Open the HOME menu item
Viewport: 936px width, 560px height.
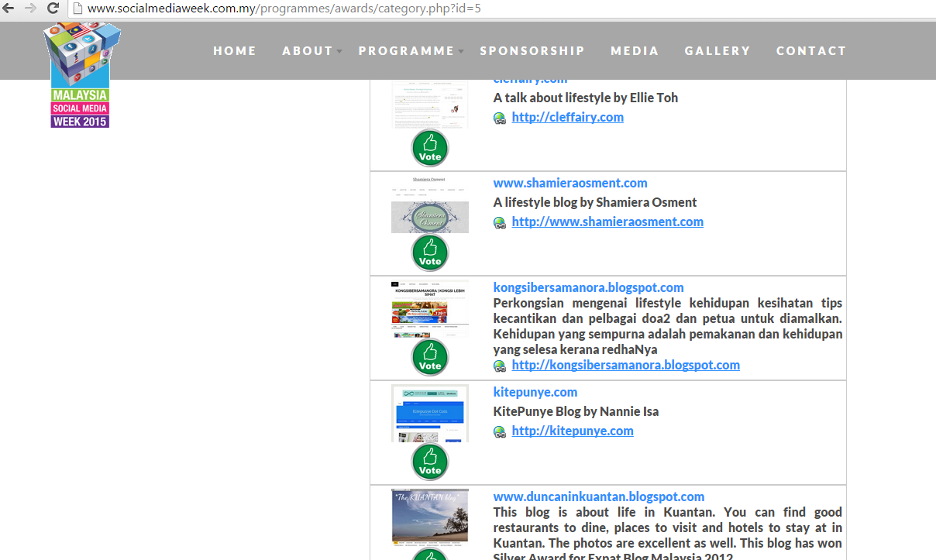pos(235,50)
